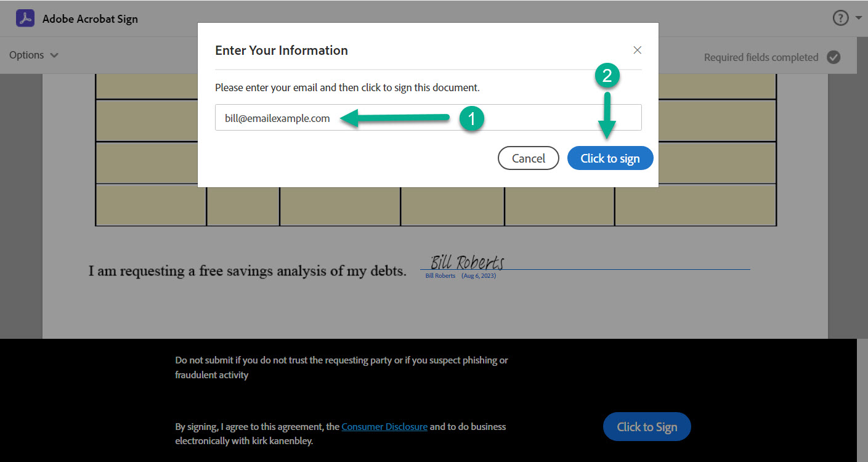
Task: Click the email input field in dialog
Action: click(428, 118)
